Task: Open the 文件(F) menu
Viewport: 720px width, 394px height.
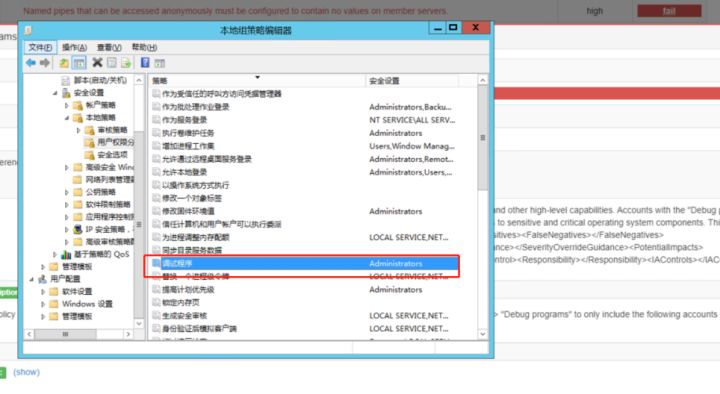Action: 40,47
